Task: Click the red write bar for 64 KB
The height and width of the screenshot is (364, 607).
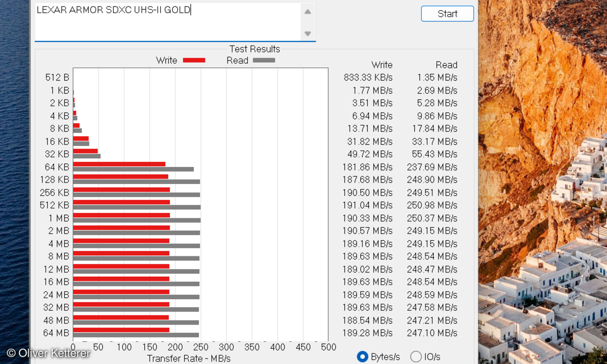Action: pyautogui.click(x=119, y=164)
